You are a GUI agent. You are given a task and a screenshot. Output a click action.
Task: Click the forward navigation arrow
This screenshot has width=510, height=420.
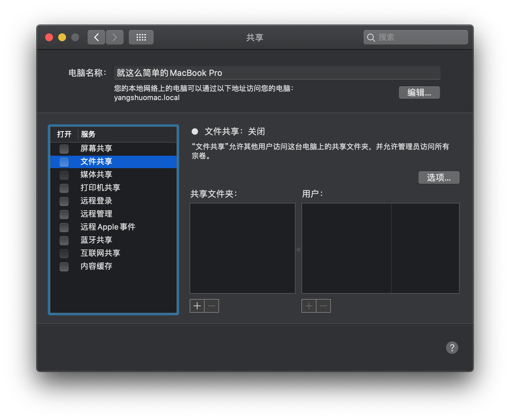tap(115, 37)
